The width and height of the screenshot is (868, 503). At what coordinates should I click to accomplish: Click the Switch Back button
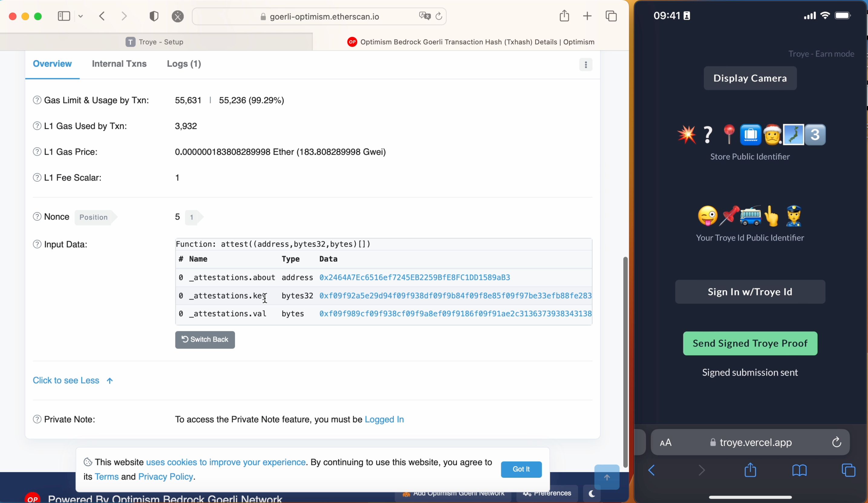tap(205, 340)
